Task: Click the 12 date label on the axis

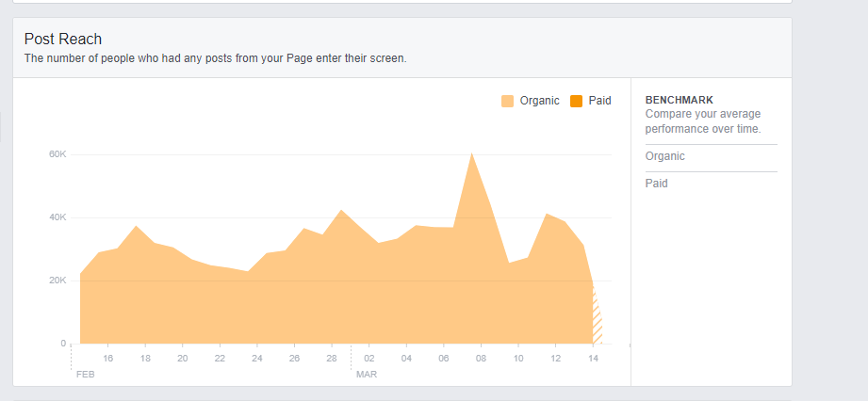Action: tap(555, 359)
